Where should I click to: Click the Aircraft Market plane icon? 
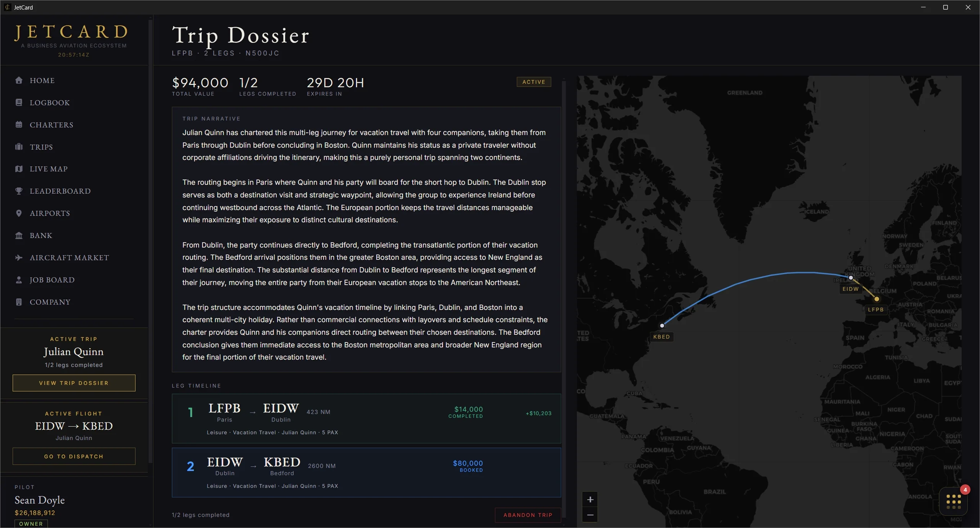pos(19,258)
